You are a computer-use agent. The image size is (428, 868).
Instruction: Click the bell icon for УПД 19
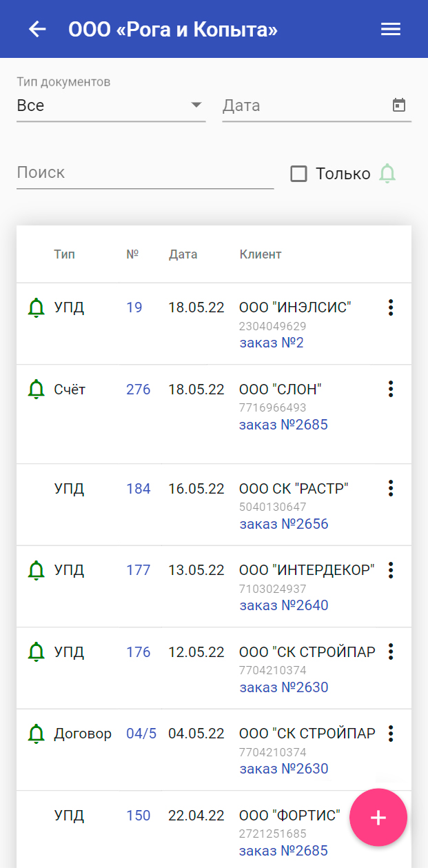(x=36, y=307)
